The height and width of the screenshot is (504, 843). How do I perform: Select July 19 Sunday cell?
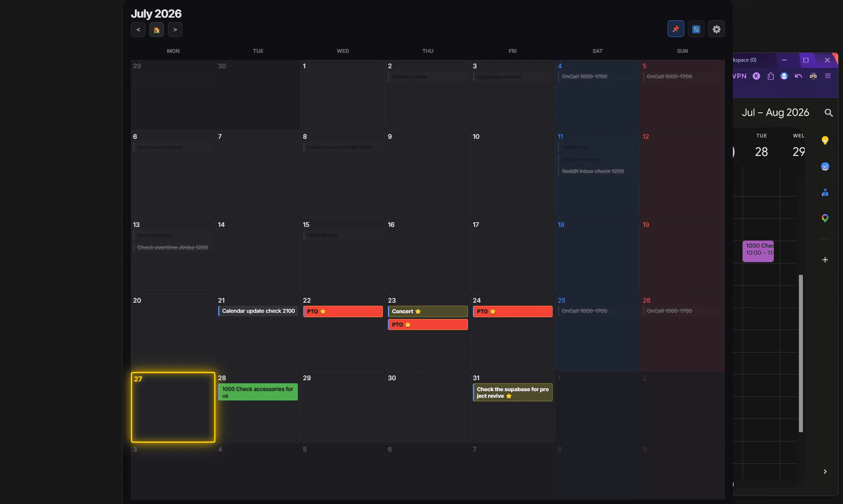point(683,256)
